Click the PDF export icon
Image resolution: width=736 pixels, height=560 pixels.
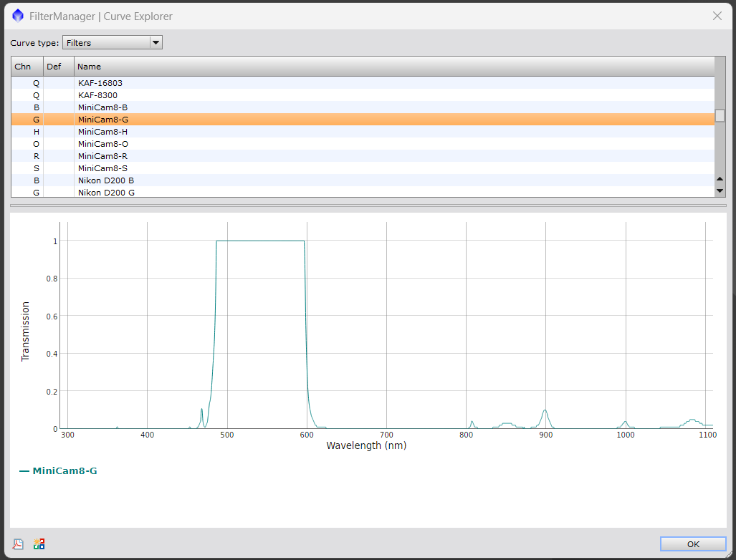pyautogui.click(x=18, y=544)
